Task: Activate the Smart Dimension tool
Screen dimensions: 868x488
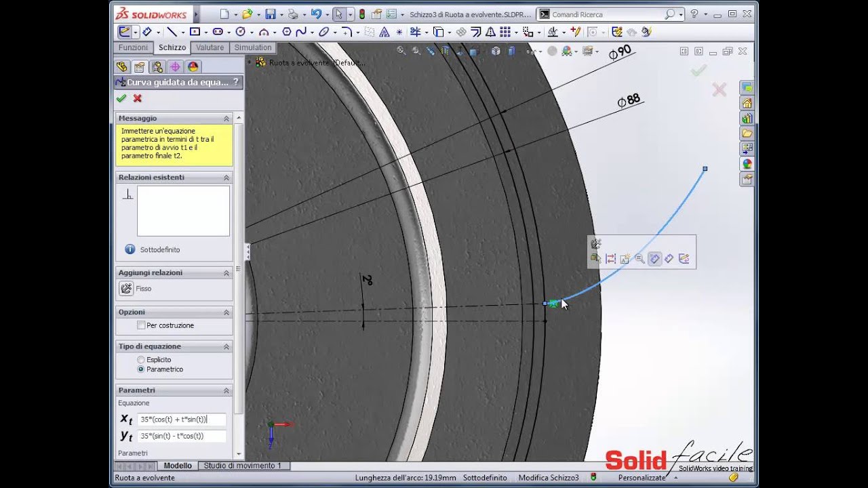Action: [146, 32]
